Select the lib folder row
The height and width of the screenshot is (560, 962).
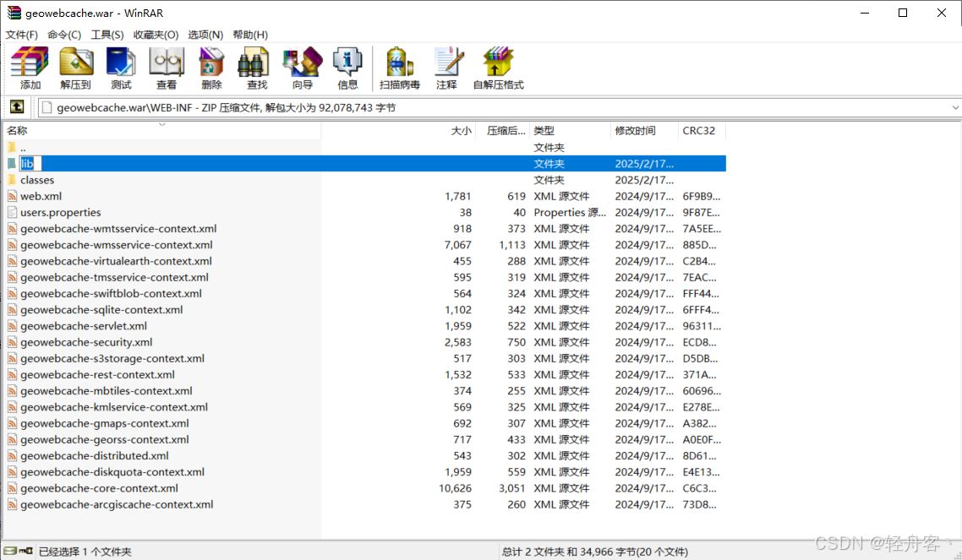tap(365, 164)
